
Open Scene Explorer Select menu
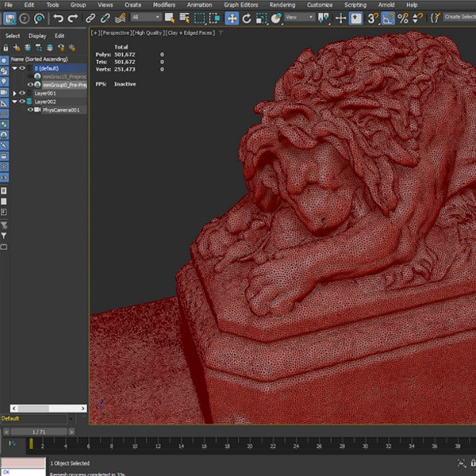point(13,36)
